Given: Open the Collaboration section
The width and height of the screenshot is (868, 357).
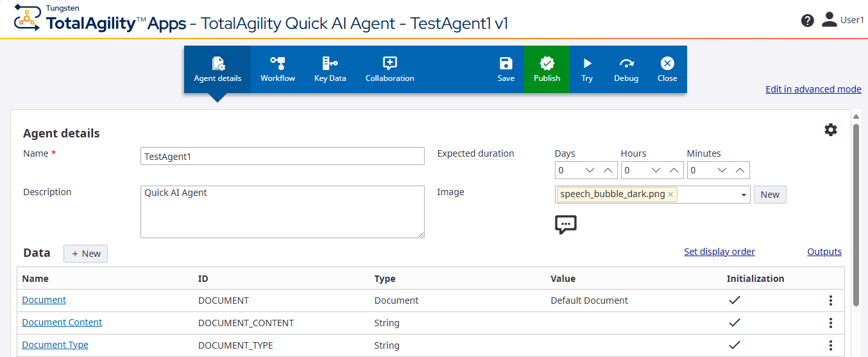Looking at the screenshot, I should (x=389, y=69).
